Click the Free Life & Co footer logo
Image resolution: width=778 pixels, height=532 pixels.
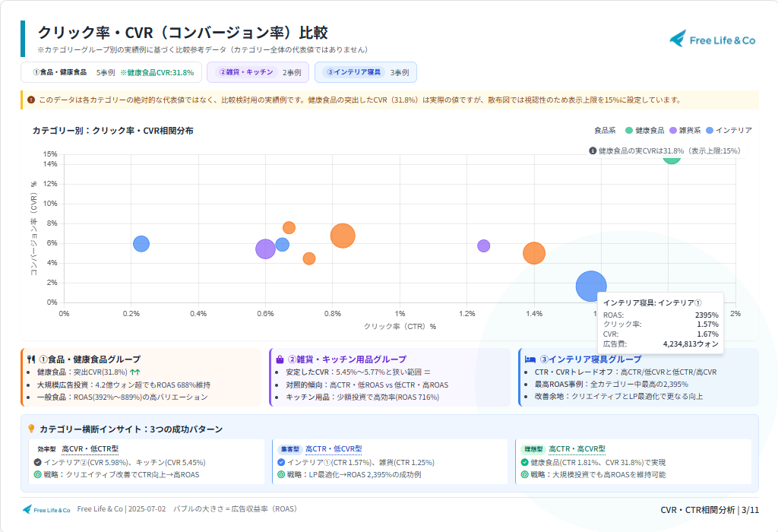click(46, 509)
